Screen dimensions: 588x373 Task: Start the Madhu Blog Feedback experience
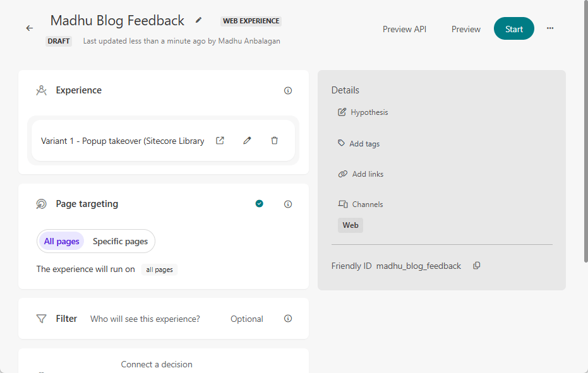pyautogui.click(x=513, y=28)
